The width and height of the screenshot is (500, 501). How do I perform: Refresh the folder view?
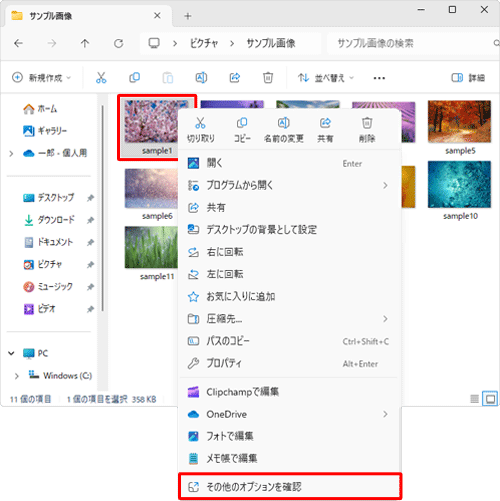119,43
